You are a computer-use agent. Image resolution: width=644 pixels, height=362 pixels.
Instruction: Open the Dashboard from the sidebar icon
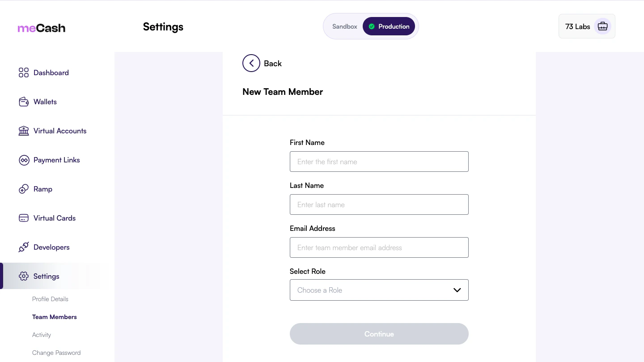24,72
